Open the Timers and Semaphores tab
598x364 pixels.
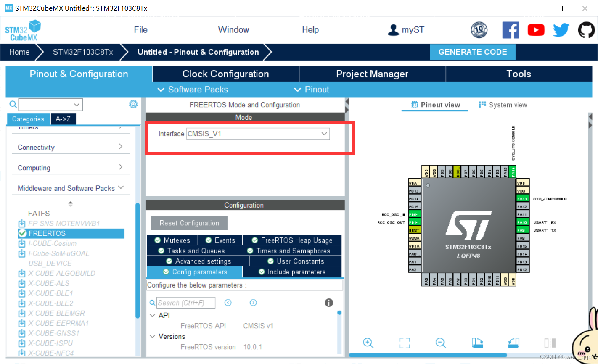click(x=288, y=251)
